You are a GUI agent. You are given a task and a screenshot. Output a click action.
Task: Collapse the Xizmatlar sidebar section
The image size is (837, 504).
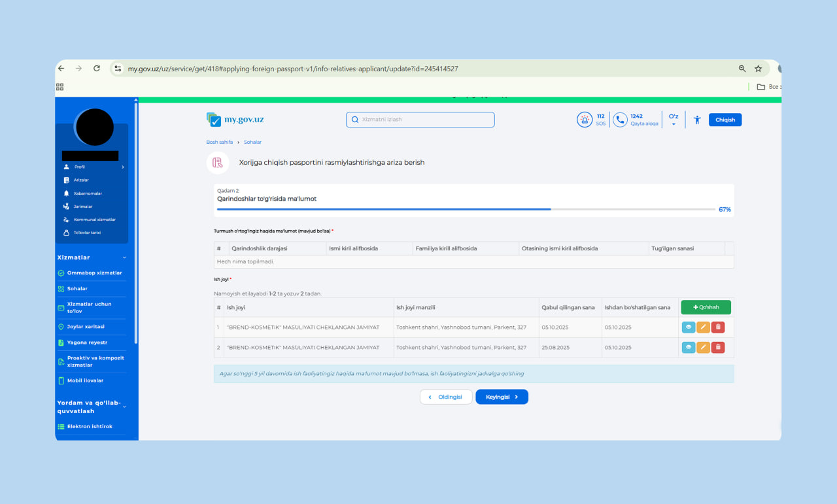click(x=124, y=258)
